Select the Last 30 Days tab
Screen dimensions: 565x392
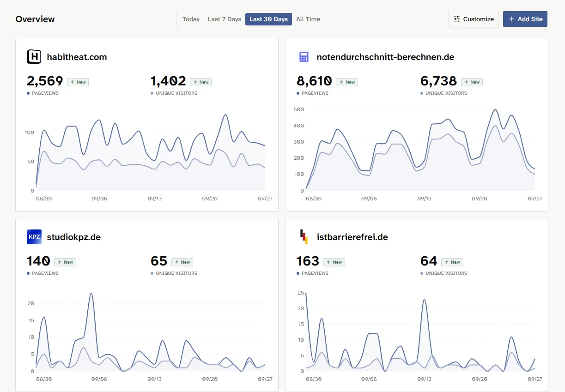click(268, 19)
